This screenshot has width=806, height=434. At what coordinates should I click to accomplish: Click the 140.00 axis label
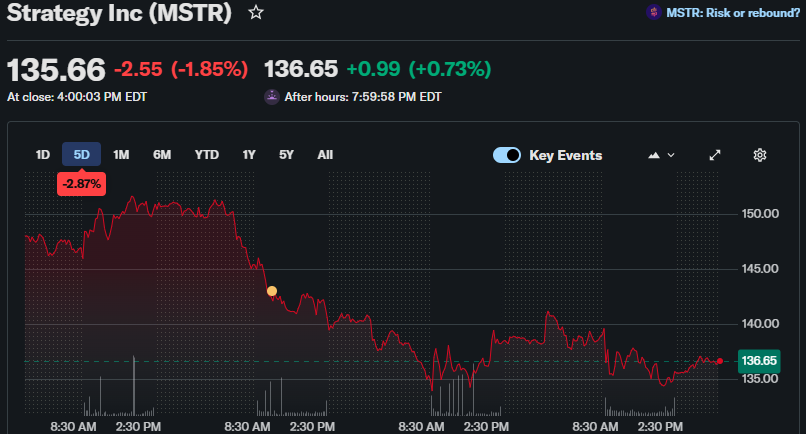click(760, 324)
